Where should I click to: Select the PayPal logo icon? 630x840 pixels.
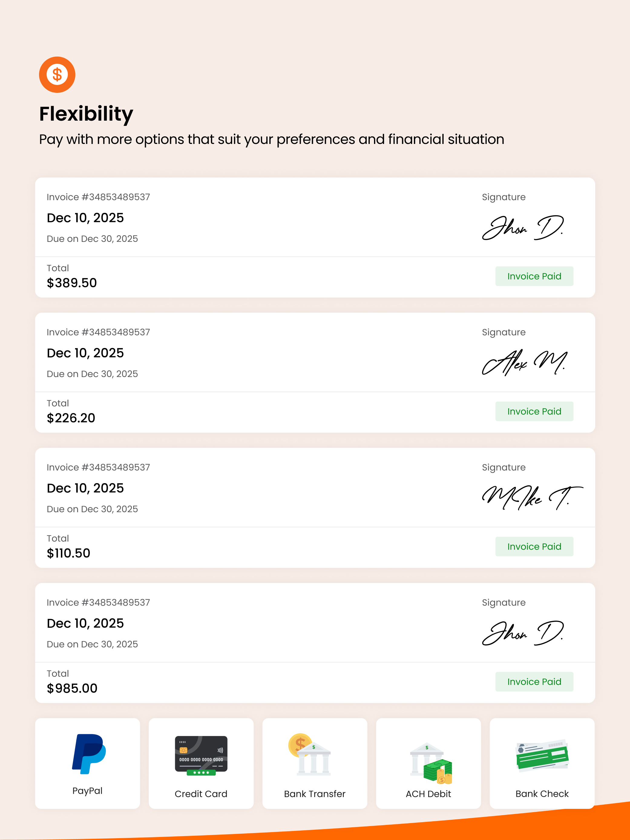pyautogui.click(x=89, y=754)
